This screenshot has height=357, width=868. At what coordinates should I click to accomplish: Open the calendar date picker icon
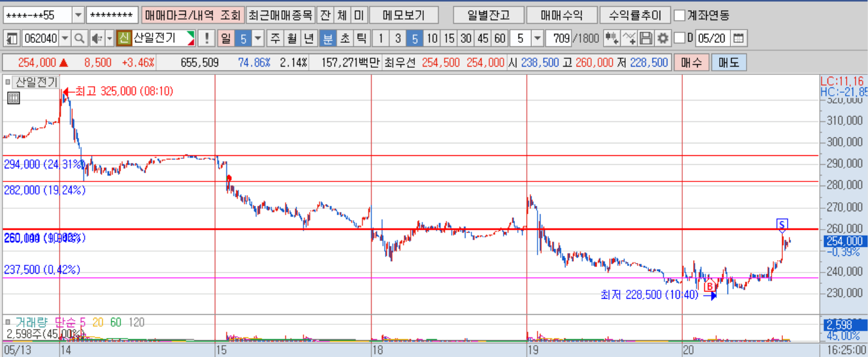738,39
